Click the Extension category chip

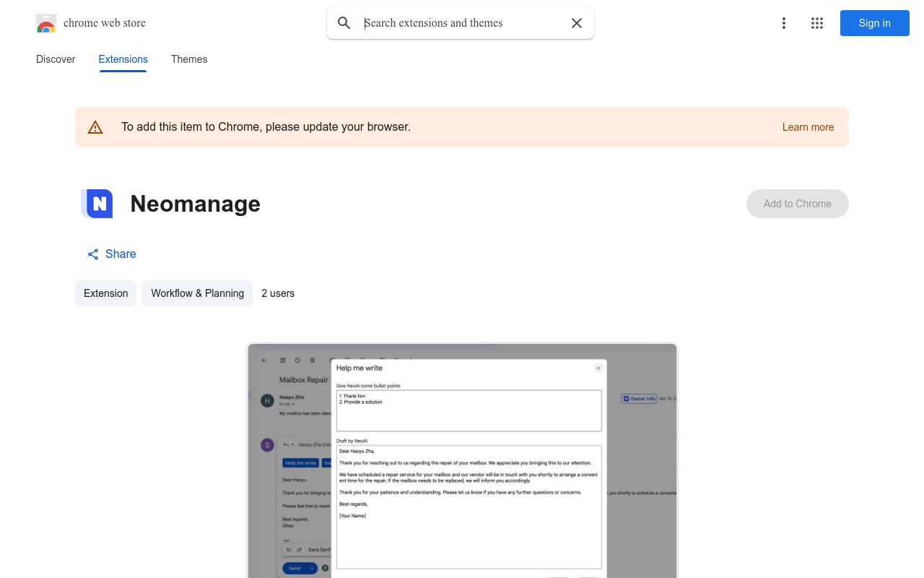click(x=105, y=293)
